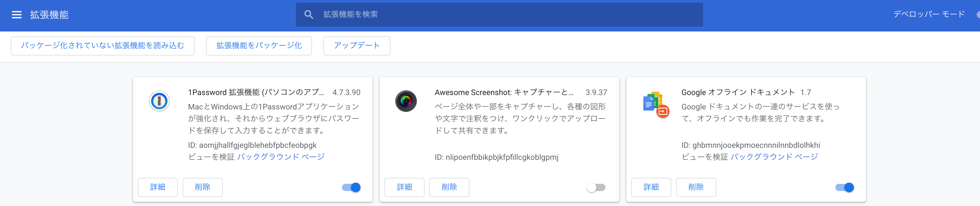
Task: Focus the 拡張機能を検索 search field
Action: point(499,14)
